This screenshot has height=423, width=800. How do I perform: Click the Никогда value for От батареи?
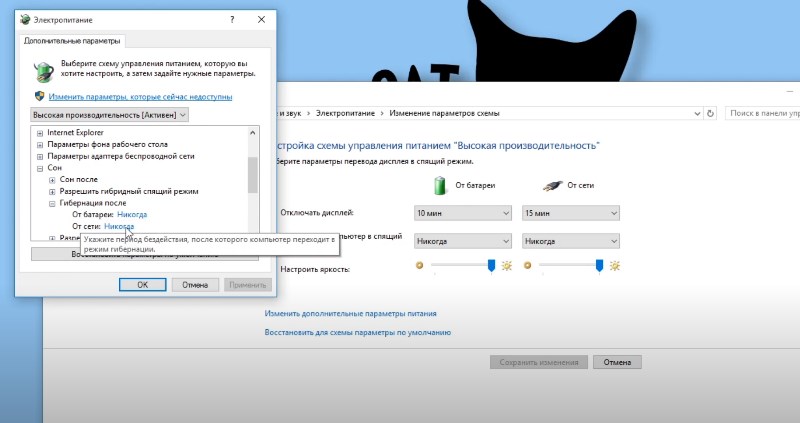pyautogui.click(x=132, y=215)
